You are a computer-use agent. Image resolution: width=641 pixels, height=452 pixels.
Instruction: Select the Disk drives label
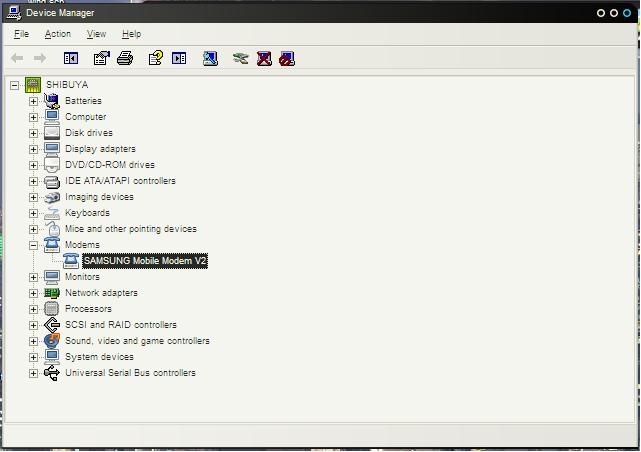(89, 133)
